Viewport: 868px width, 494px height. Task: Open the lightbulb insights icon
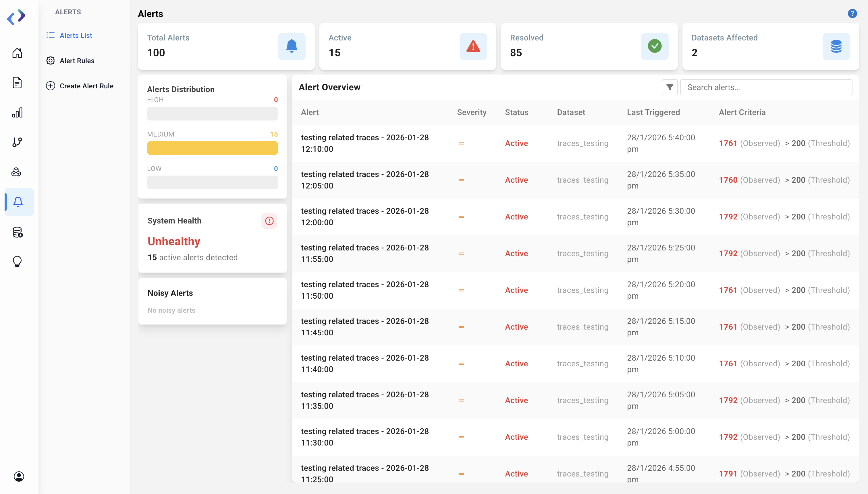17,262
